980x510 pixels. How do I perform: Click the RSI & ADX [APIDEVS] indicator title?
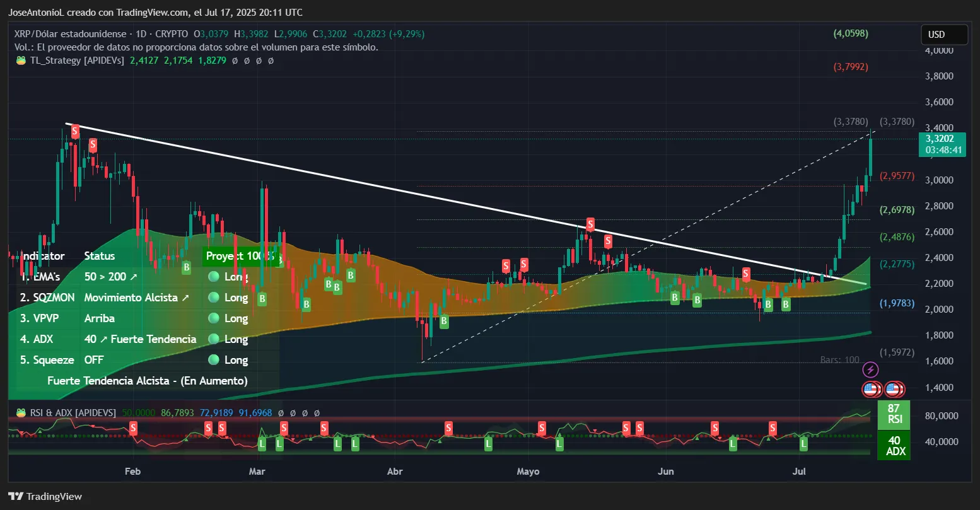[x=73, y=413]
